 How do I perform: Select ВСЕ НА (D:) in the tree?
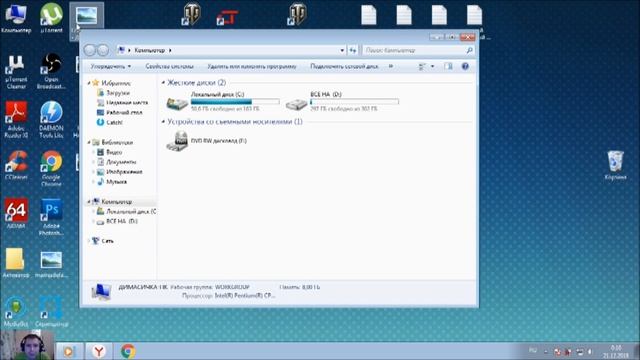(x=122, y=221)
